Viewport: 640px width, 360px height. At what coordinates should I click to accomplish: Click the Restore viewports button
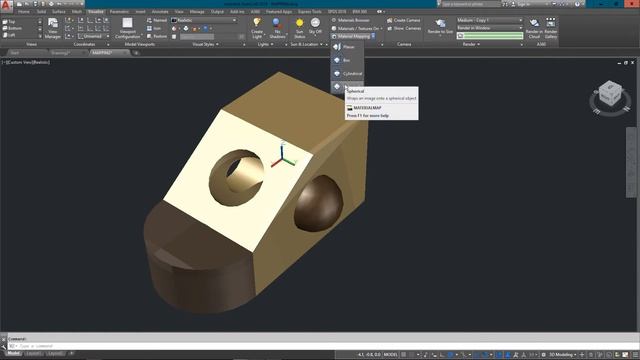[157, 36]
